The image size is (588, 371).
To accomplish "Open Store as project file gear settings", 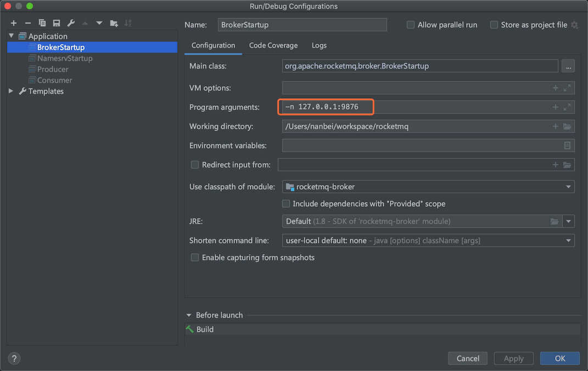I will pyautogui.click(x=574, y=25).
